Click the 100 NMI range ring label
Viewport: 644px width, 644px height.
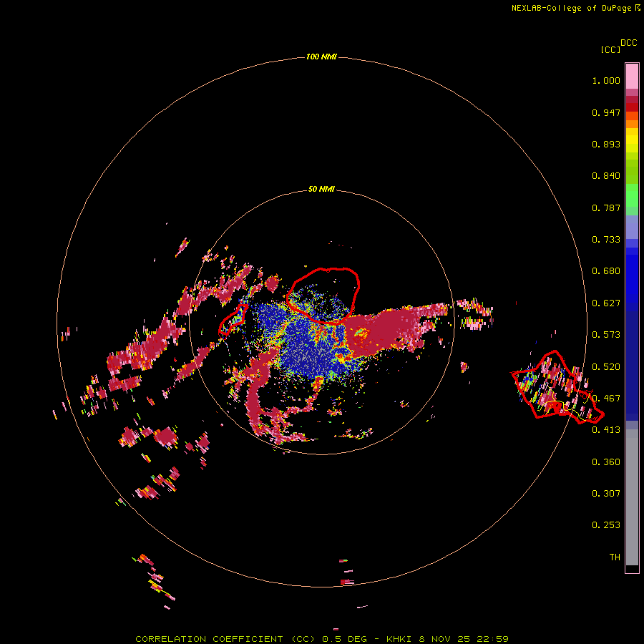coord(321,57)
